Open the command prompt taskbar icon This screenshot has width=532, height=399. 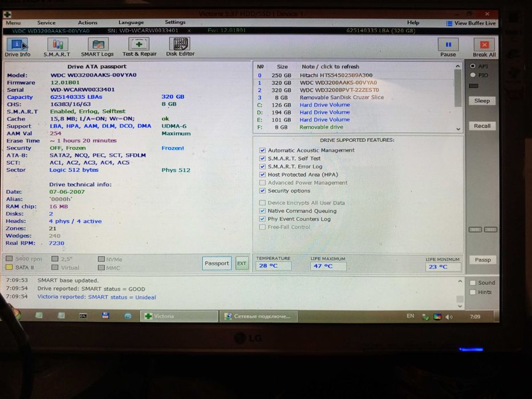point(83,316)
